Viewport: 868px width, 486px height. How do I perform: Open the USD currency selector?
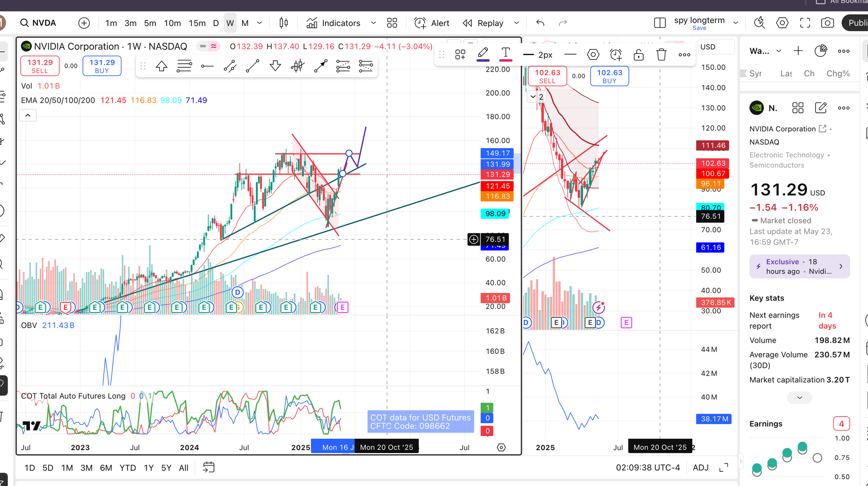[x=716, y=47]
